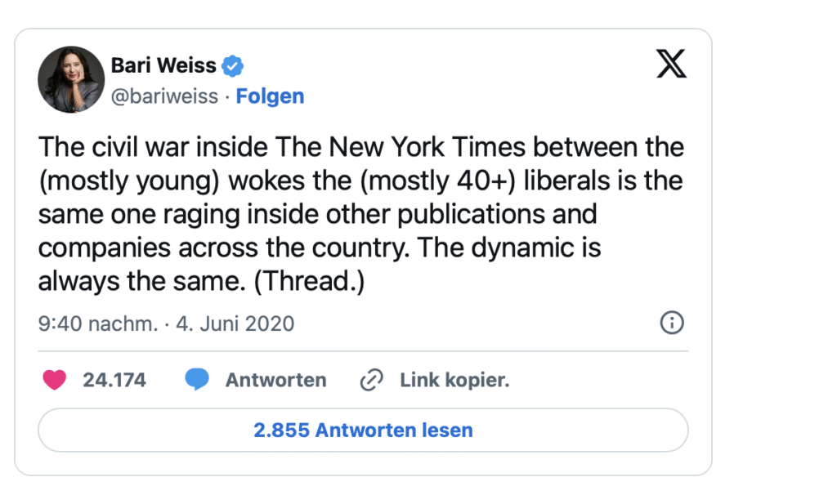This screenshot has height=504, width=837.
Task: Open the 2.855 Antworten lesen button
Action: pos(363,430)
